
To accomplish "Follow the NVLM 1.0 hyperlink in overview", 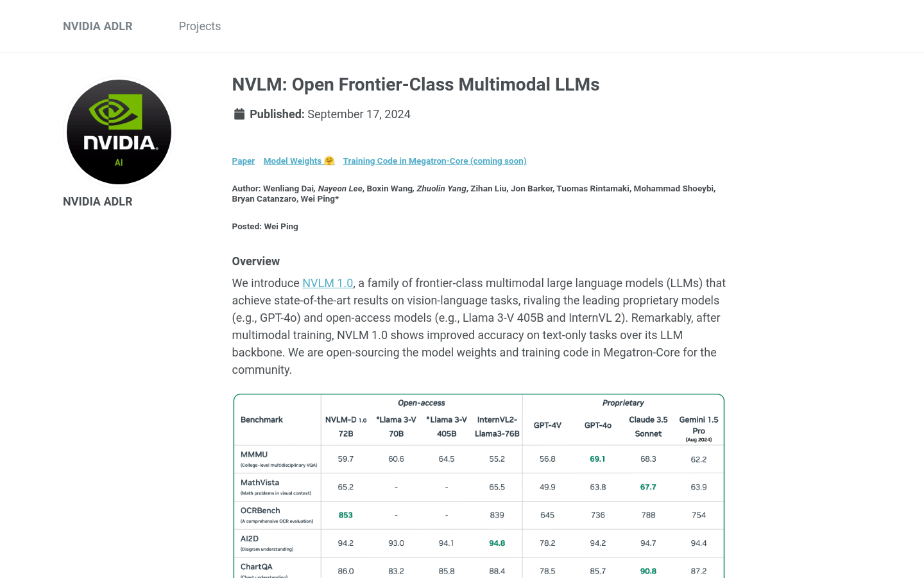I will (327, 283).
